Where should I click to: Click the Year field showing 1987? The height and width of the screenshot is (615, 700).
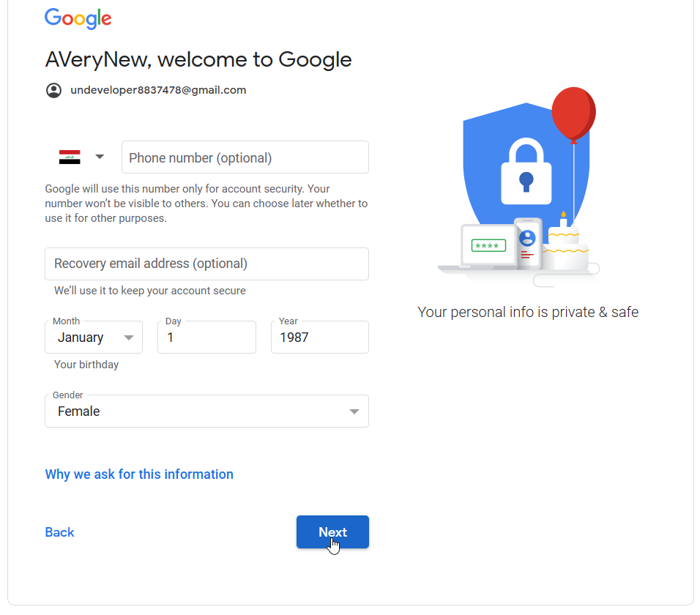[x=319, y=338]
